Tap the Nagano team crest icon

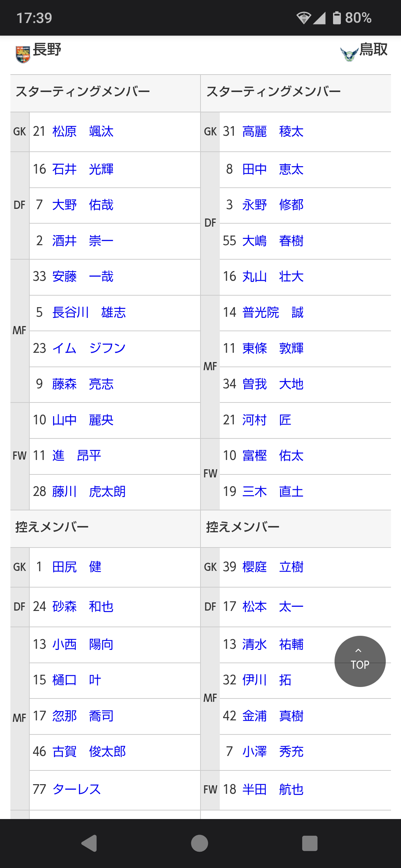tap(23, 54)
